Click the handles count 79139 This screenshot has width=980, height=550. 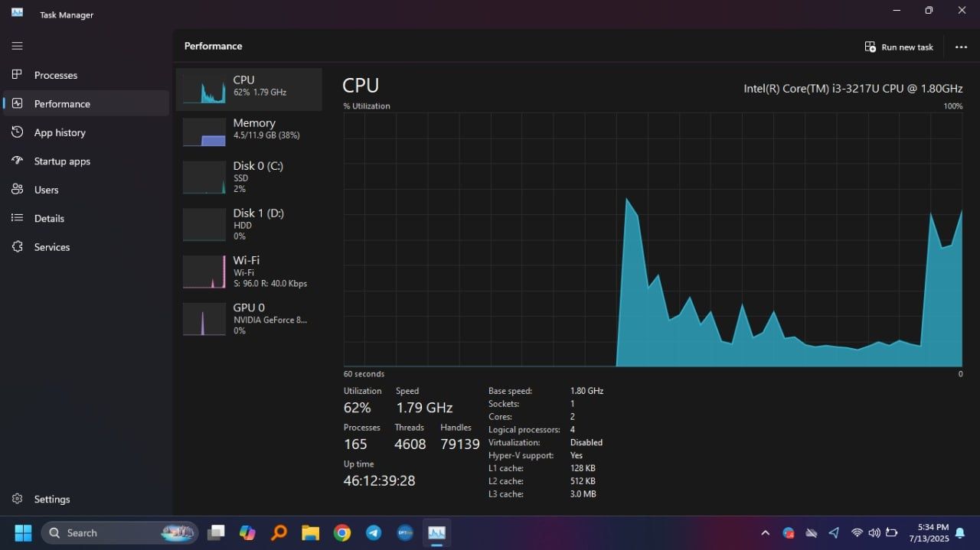(460, 444)
